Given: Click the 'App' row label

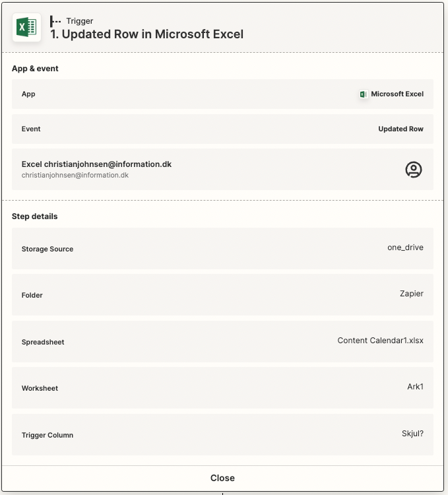Looking at the screenshot, I should tap(28, 94).
